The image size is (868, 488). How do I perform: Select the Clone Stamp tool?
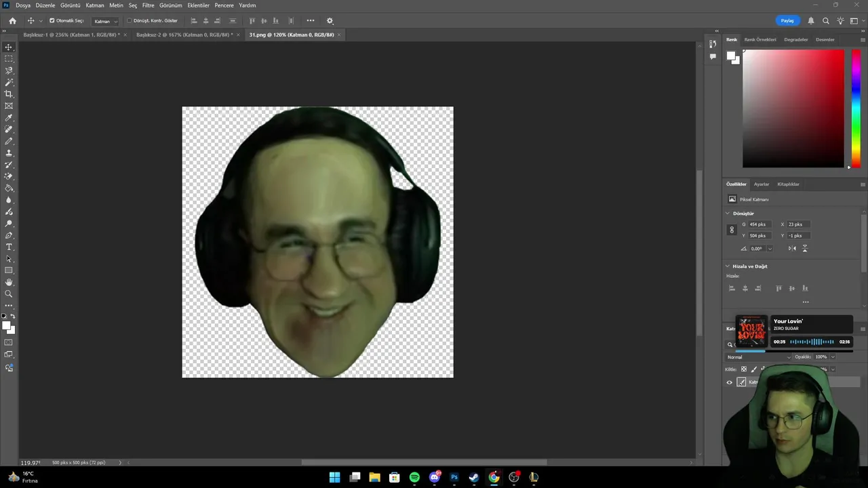(x=9, y=153)
